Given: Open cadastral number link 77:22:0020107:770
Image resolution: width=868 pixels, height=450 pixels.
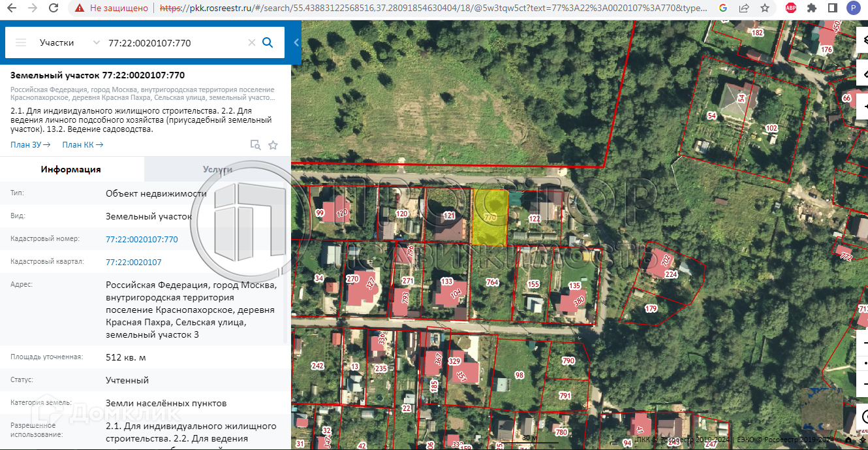Looking at the screenshot, I should pos(142,240).
